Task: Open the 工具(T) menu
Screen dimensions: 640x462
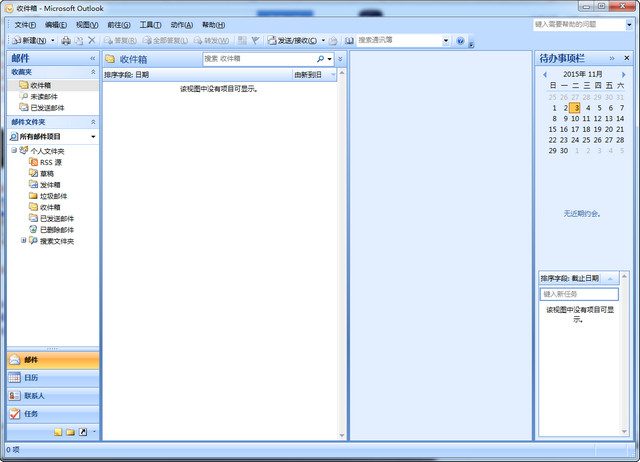Action: 150,25
